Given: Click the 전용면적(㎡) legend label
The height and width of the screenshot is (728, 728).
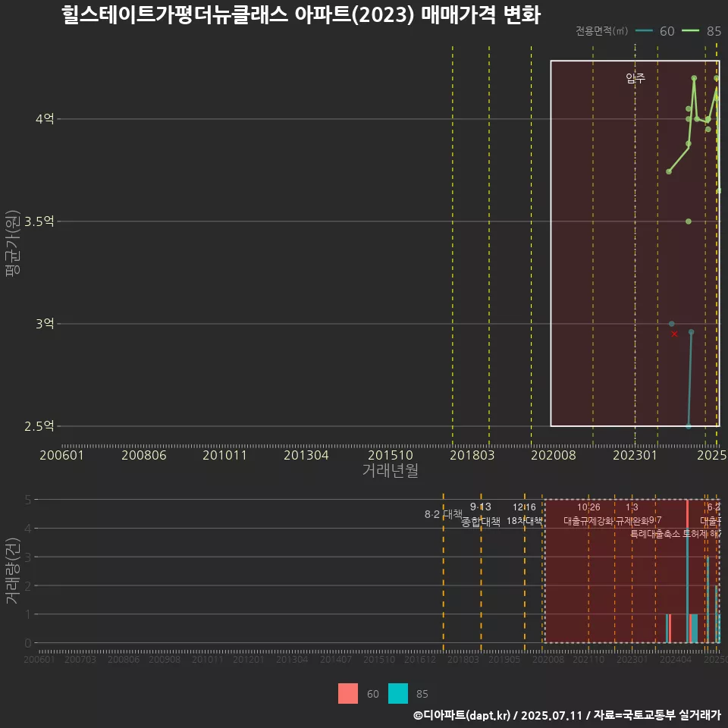Looking at the screenshot, I should (x=601, y=31).
